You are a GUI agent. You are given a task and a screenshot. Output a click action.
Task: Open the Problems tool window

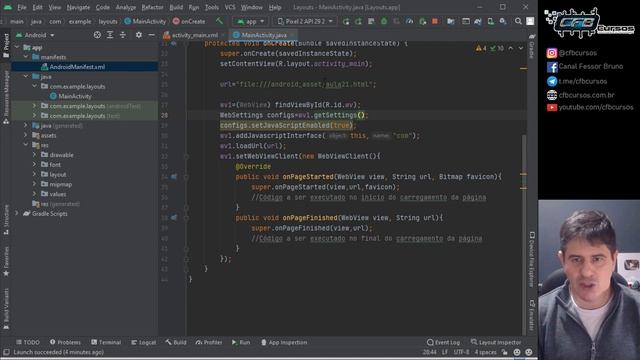(x=65, y=342)
